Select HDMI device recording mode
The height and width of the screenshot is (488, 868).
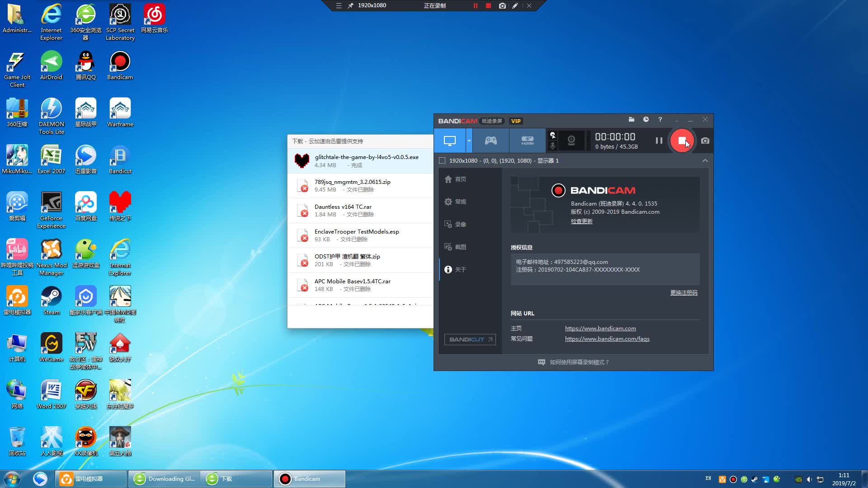click(527, 141)
